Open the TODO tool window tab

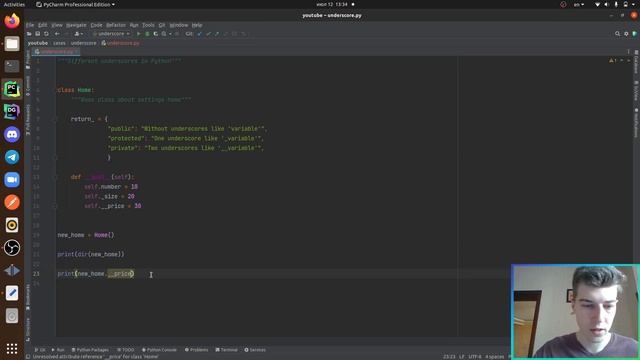coord(126,350)
